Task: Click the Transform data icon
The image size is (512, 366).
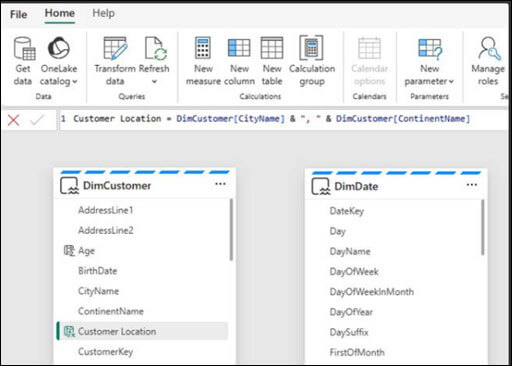Action: point(115,48)
